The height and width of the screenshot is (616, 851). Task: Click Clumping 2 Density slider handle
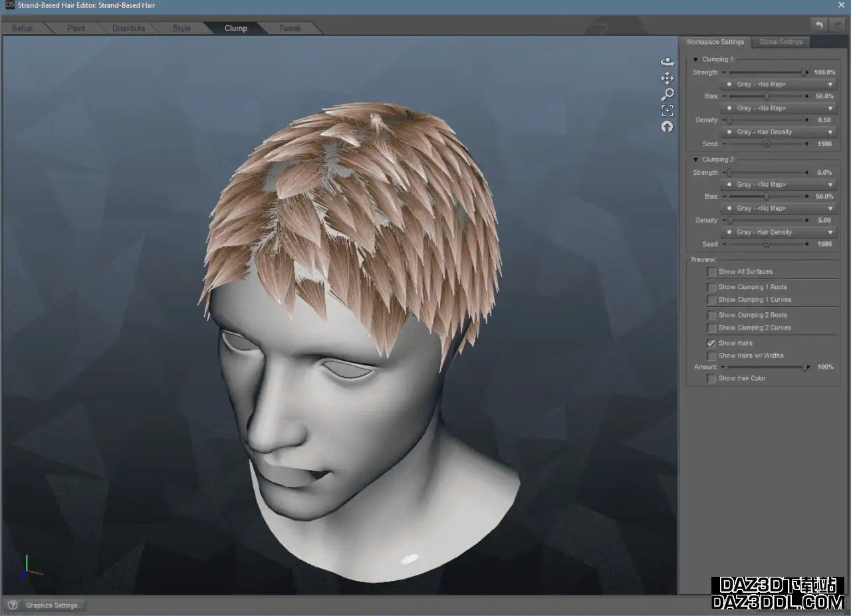[730, 221]
